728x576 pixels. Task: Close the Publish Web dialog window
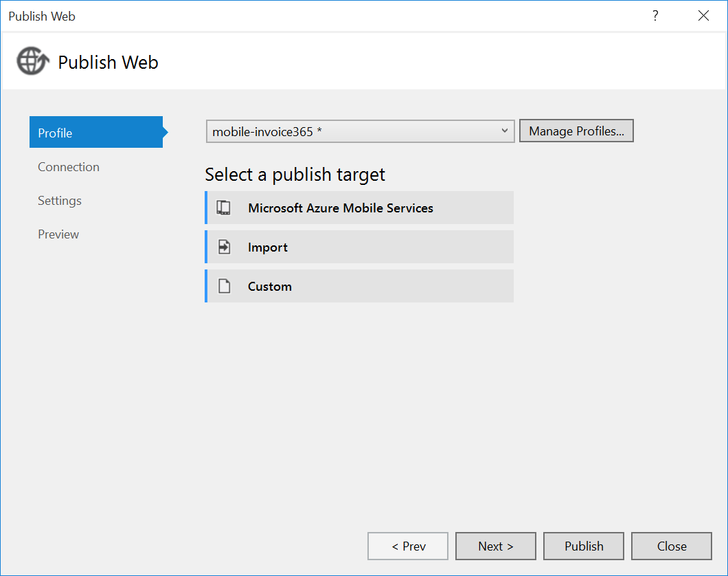703,16
